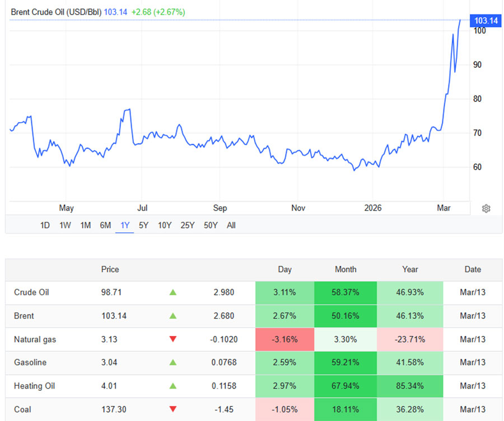Click red down arrow in Natural gas row
The image size is (504, 421).
[x=172, y=339]
